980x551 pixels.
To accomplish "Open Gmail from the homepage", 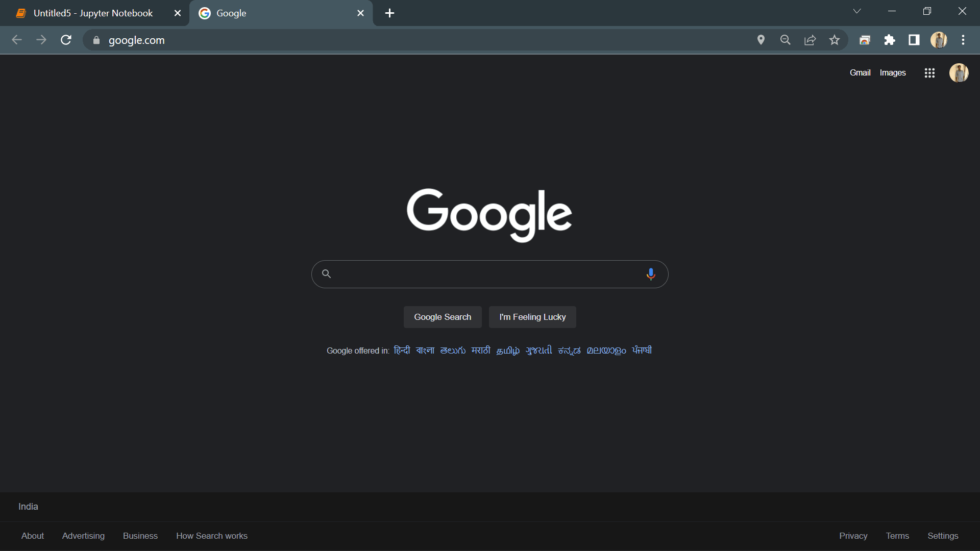I will (x=860, y=73).
